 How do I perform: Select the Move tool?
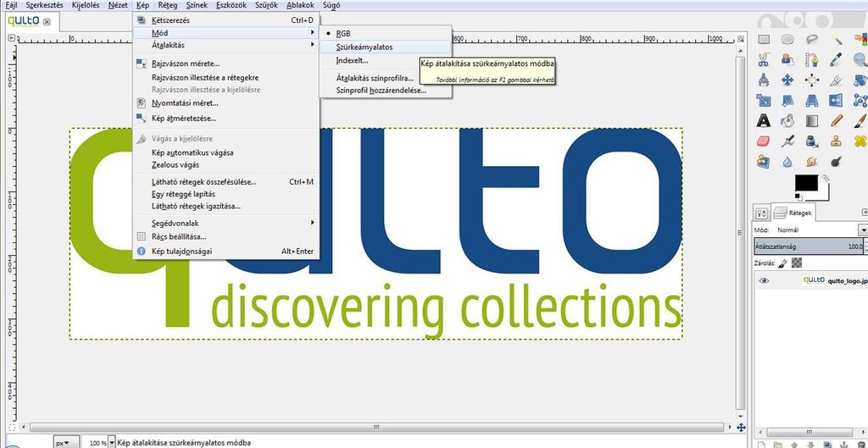pyautogui.click(x=787, y=80)
